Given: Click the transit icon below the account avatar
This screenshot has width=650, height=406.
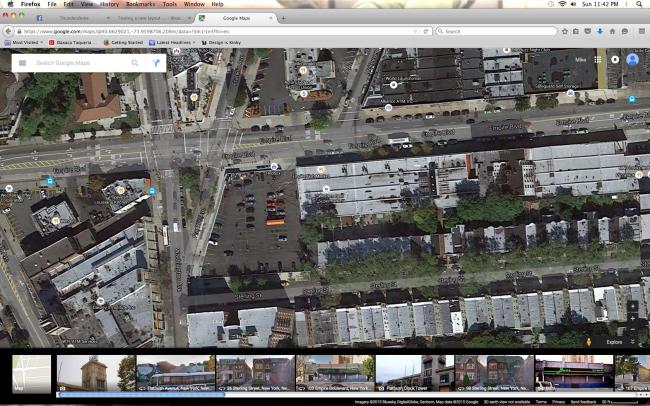Looking at the screenshot, I should (x=632, y=99).
